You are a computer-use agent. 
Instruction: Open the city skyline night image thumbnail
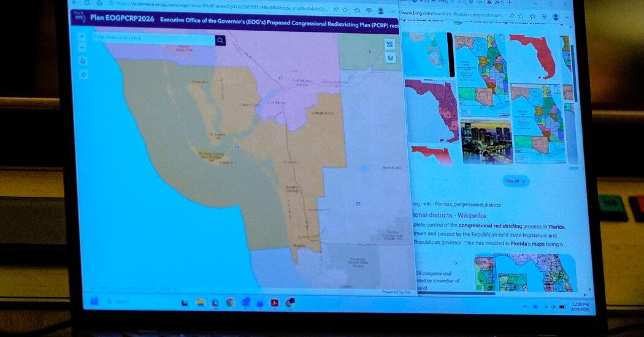[x=487, y=142]
